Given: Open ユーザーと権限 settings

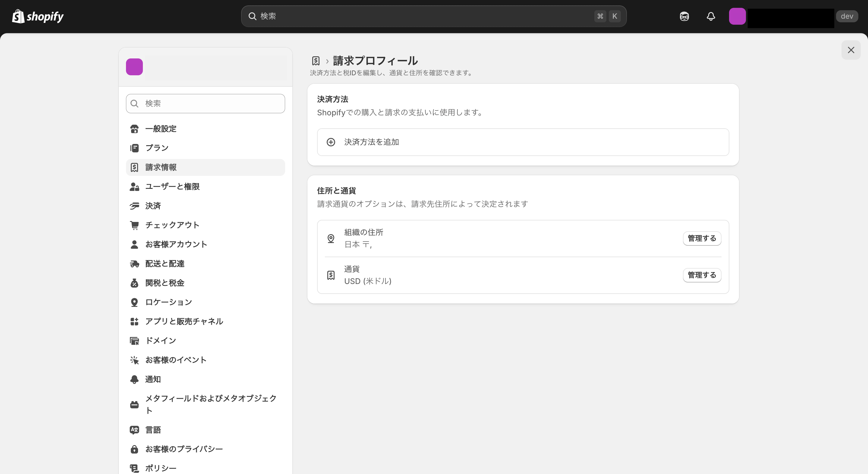Looking at the screenshot, I should click(x=172, y=186).
